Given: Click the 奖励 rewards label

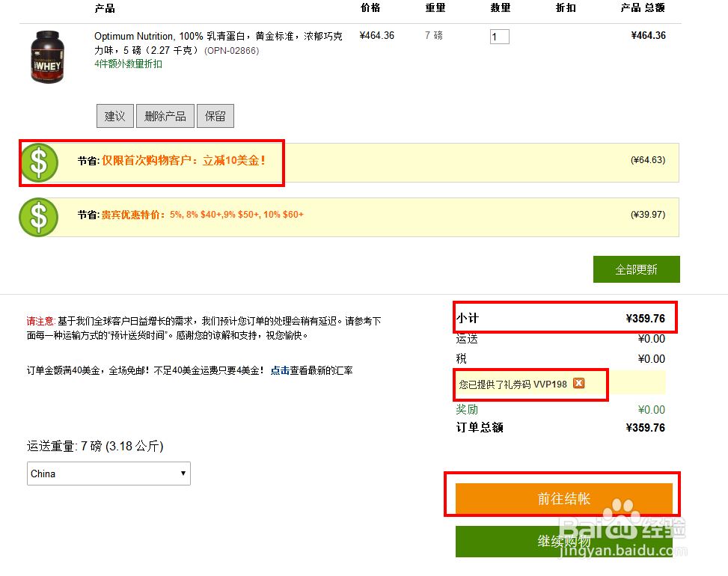Looking at the screenshot, I should click(467, 409).
